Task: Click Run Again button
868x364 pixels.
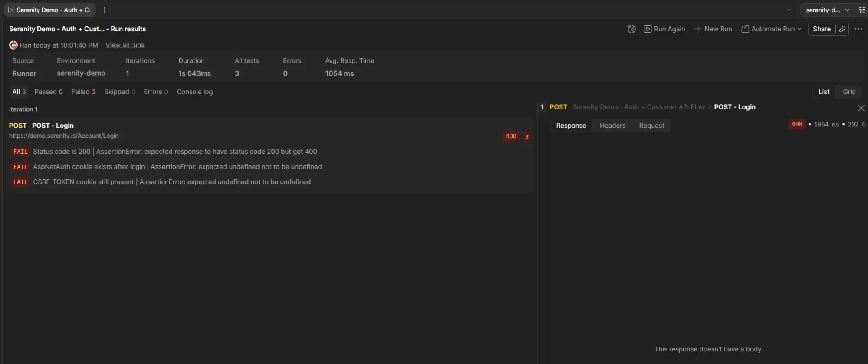Action: [664, 29]
